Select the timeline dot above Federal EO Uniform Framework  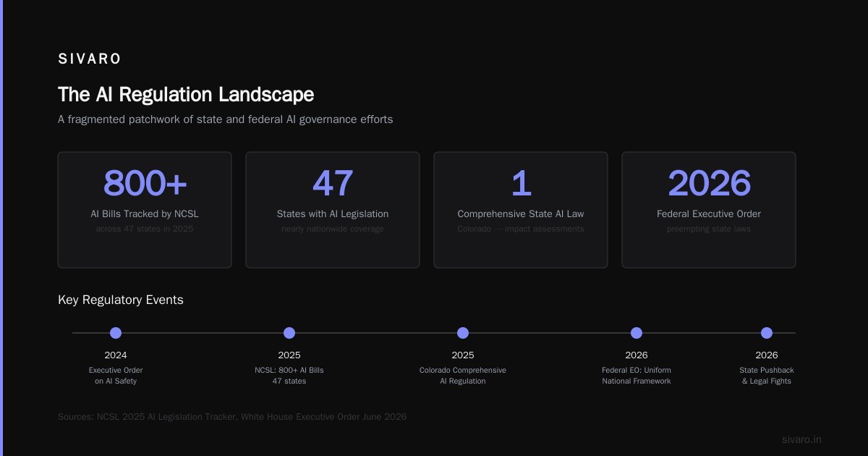(637, 333)
